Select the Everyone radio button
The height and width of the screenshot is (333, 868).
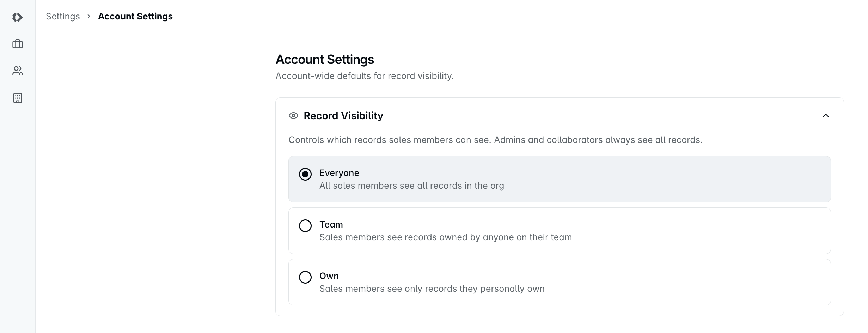[305, 174]
